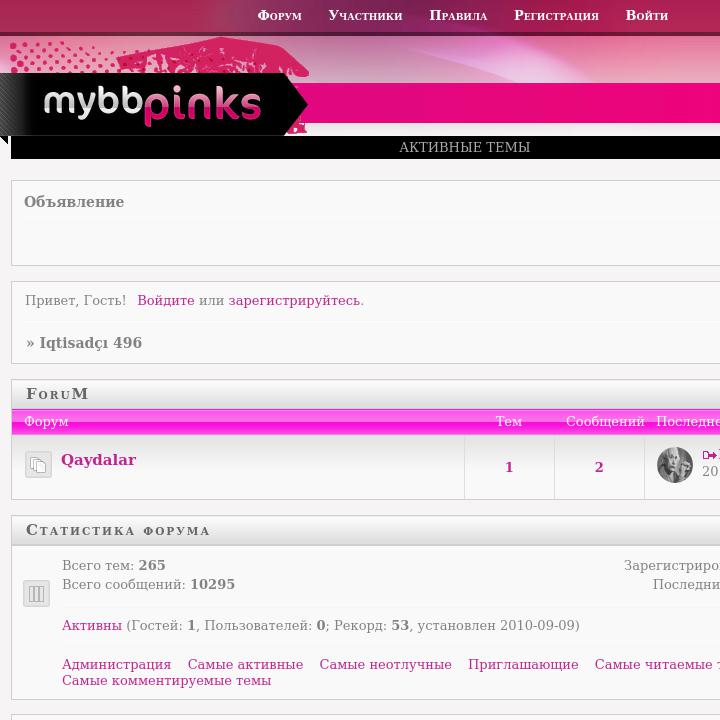Image resolution: width=720 pixels, height=720 pixels.
Task: Click the Сообщений column header
Action: coord(605,422)
